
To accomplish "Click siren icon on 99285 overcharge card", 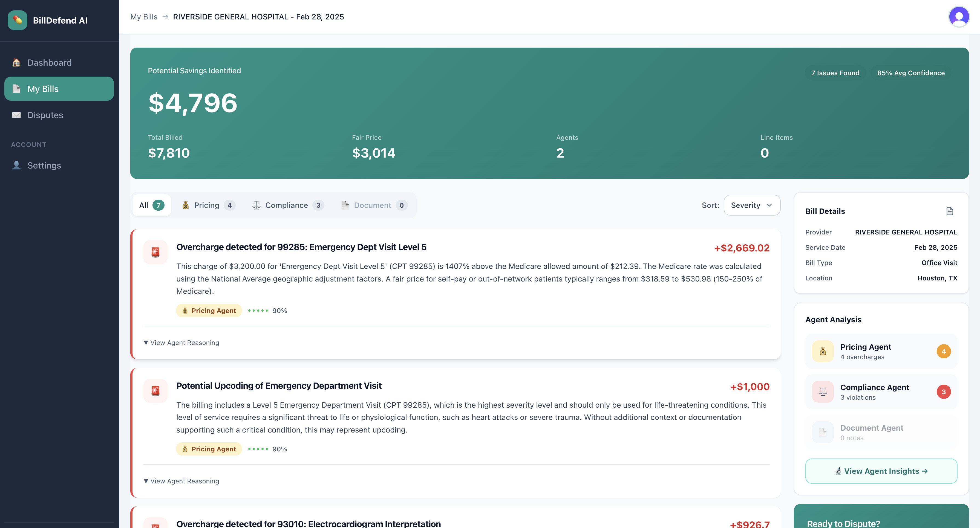I will pos(155,252).
